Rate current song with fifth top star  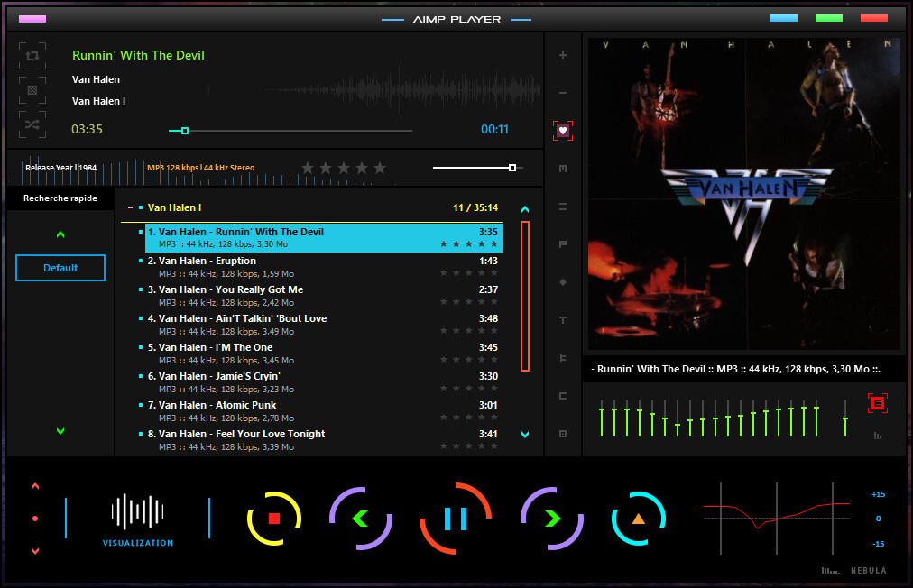pos(380,169)
